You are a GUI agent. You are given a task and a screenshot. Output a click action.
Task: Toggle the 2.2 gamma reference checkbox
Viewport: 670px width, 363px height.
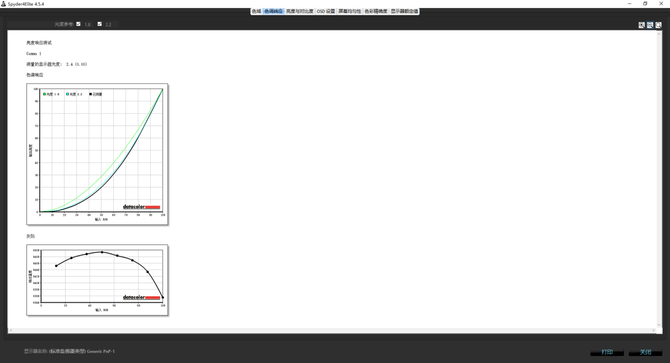pyautogui.click(x=100, y=24)
